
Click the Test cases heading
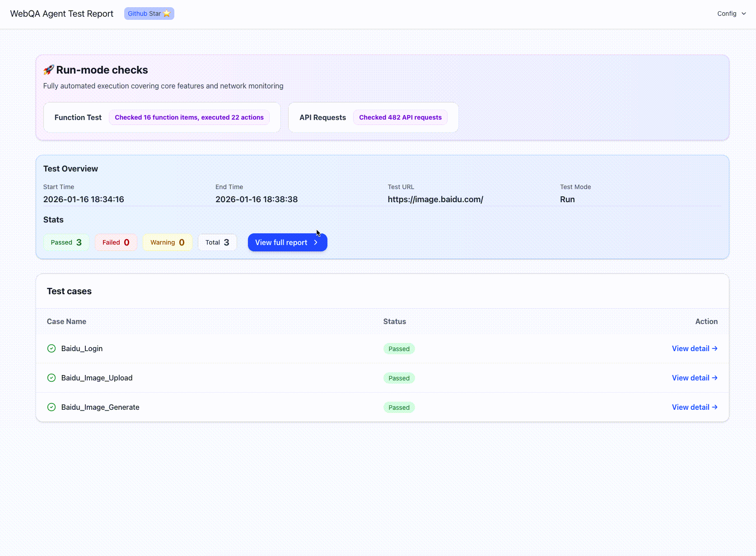click(69, 291)
